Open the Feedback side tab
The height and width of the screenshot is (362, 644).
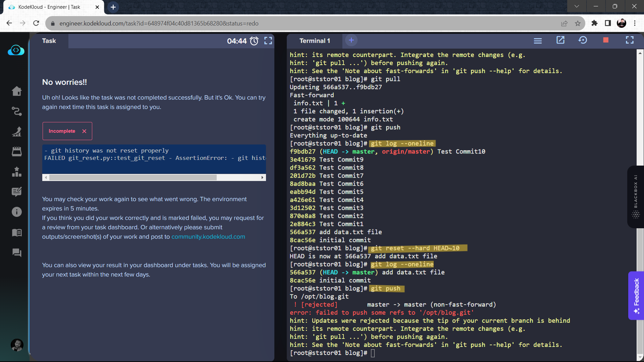[x=636, y=295]
